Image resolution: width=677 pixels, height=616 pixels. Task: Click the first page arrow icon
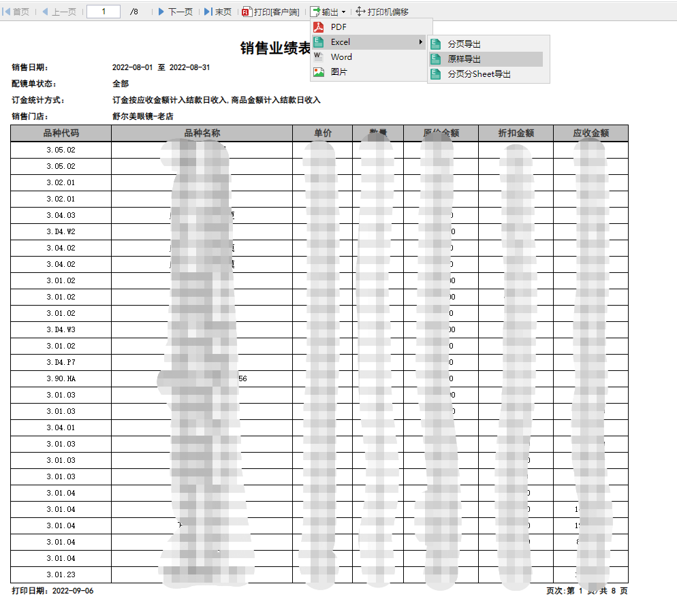[x=6, y=12]
